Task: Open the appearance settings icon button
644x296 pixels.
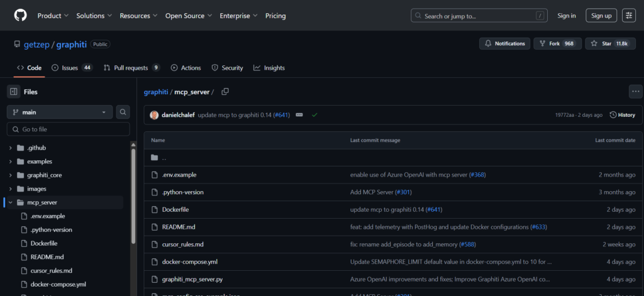Action: tap(629, 16)
